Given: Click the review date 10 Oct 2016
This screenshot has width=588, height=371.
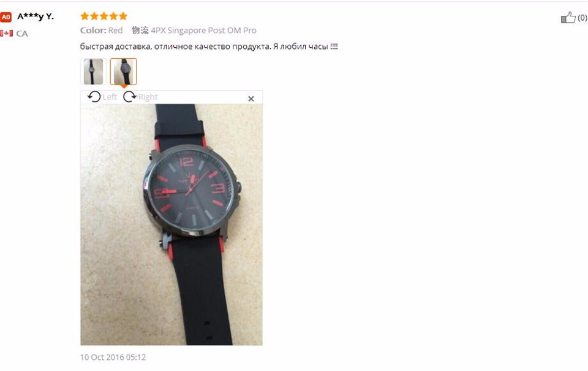Looking at the screenshot, I should [113, 357].
